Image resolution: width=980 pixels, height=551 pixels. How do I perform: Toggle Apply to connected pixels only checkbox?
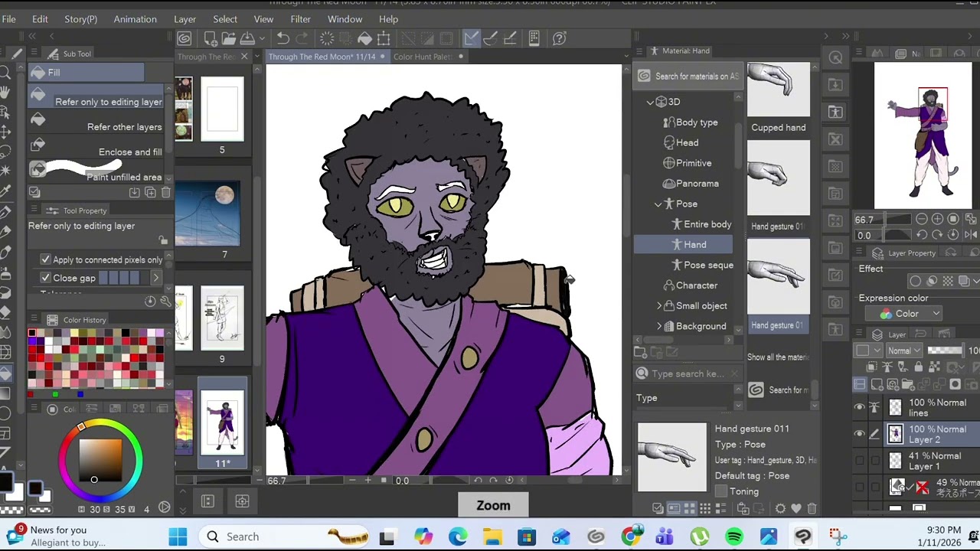(45, 260)
